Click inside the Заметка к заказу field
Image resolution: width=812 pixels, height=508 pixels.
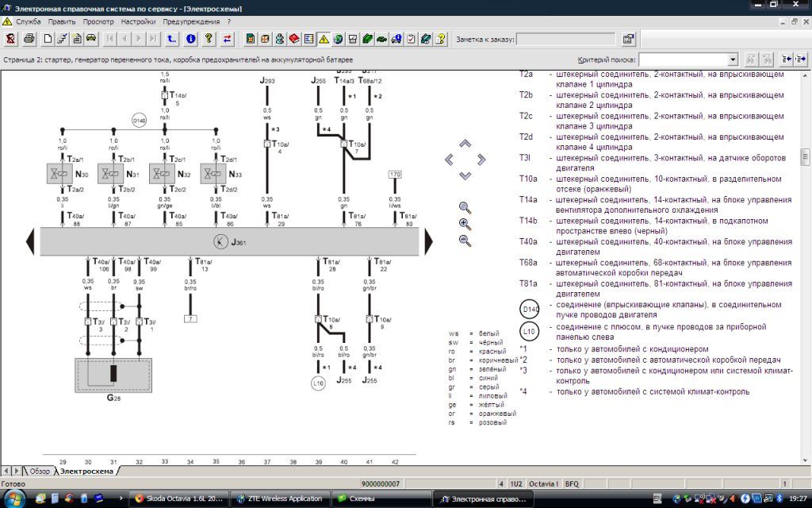click(x=566, y=39)
